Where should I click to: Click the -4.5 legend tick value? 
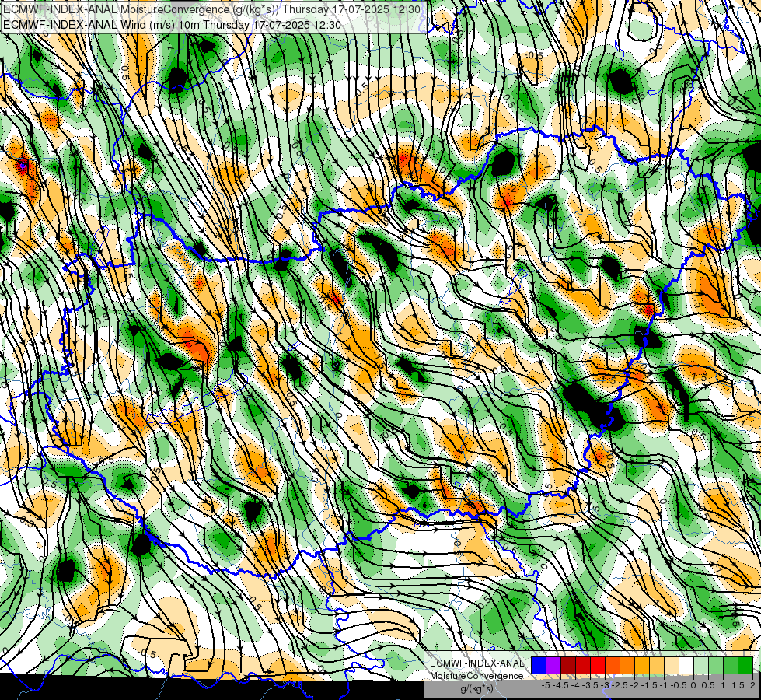coord(560,685)
